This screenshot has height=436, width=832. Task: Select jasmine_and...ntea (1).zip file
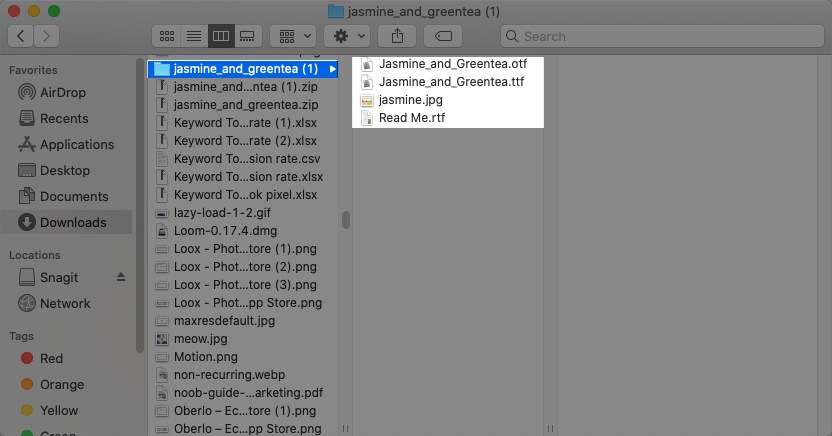(x=242, y=87)
